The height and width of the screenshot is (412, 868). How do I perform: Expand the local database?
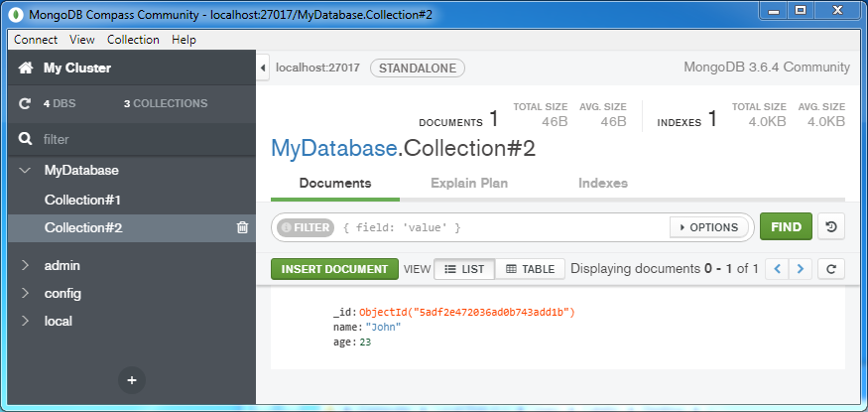(x=25, y=322)
